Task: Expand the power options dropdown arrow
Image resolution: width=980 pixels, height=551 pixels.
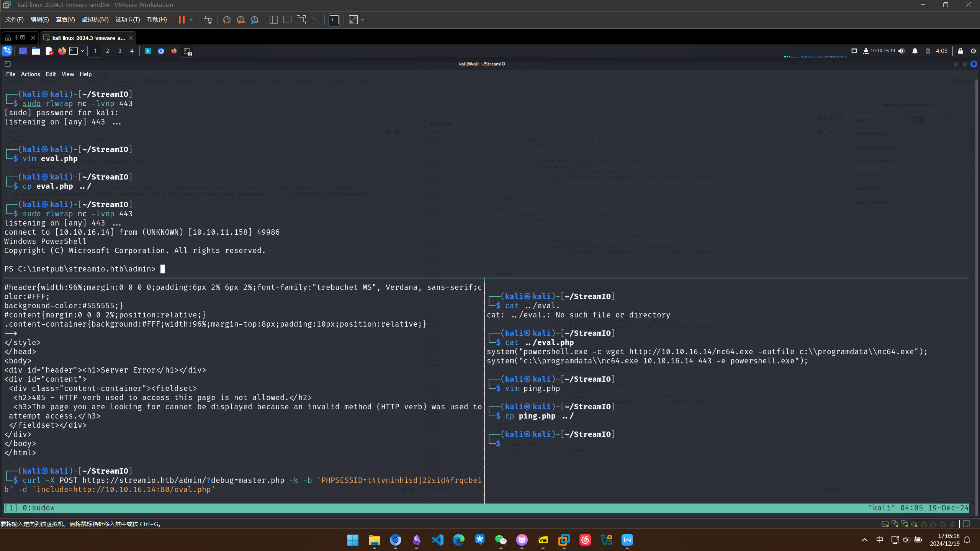Action: (x=191, y=20)
